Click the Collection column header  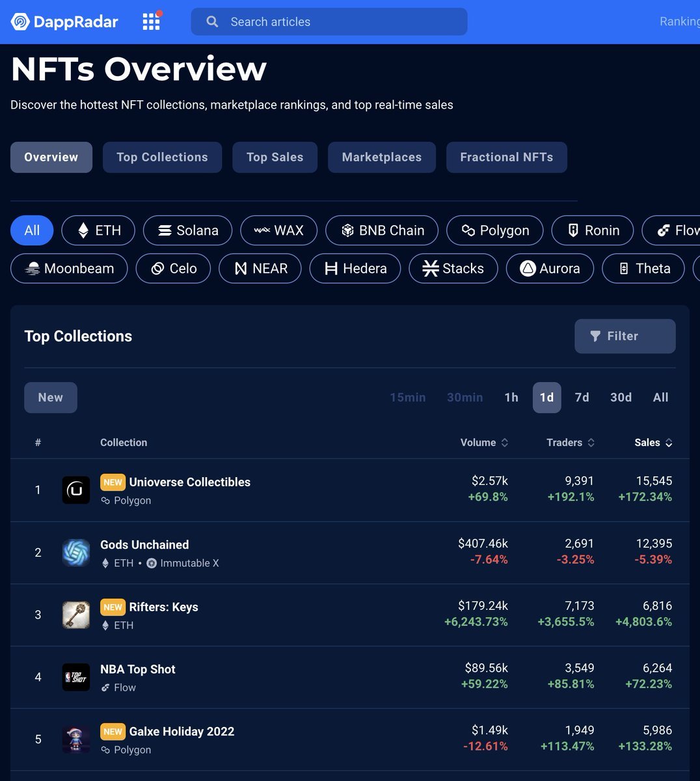[x=124, y=443]
